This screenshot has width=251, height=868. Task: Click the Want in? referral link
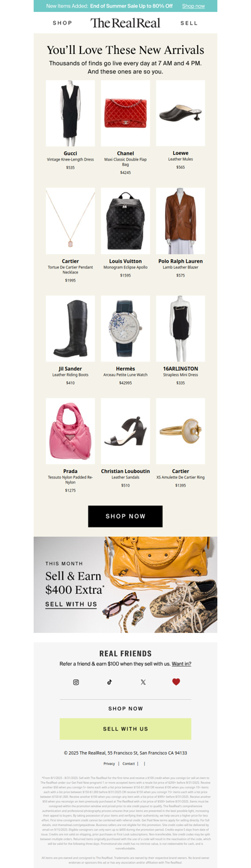(181, 664)
